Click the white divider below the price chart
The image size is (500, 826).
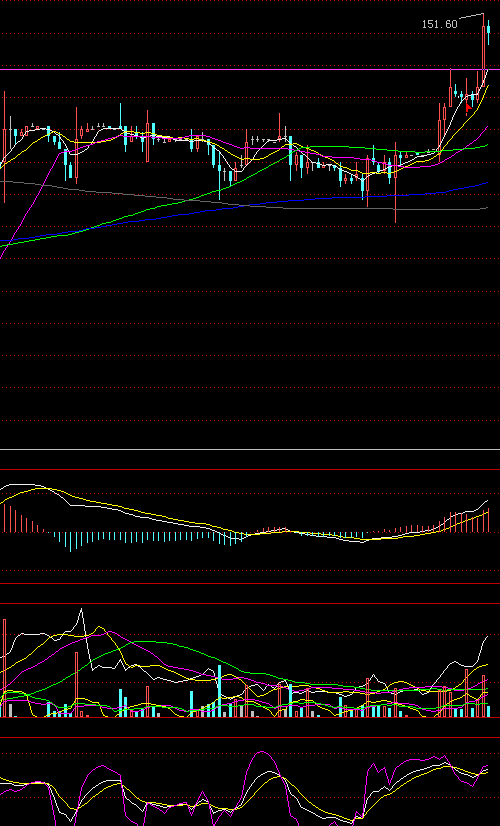250,449
